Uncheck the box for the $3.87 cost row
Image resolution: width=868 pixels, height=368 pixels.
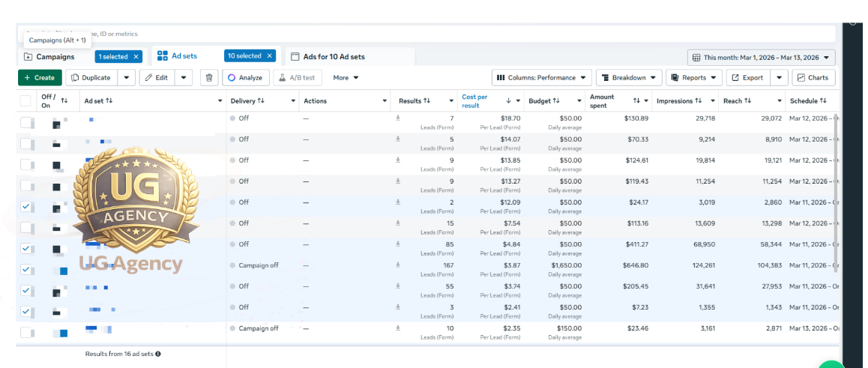[25, 269]
